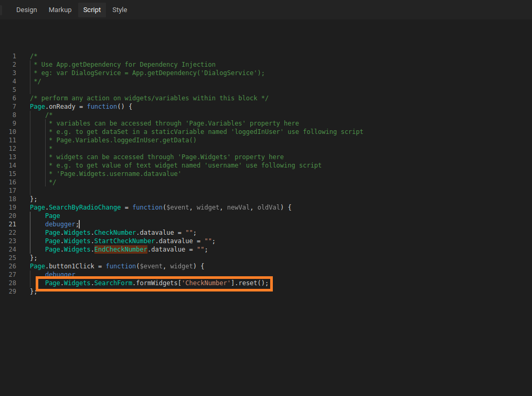Click SearchByRadioChange in the function definition
Viewport: 532px width, 396px height.
(x=84, y=207)
